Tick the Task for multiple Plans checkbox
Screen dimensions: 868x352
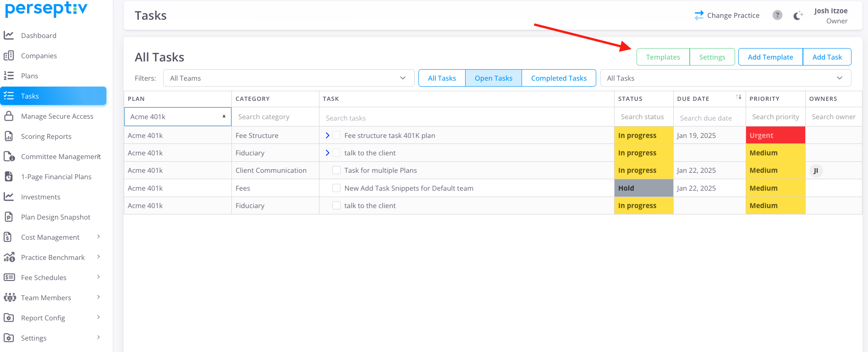[x=336, y=170]
